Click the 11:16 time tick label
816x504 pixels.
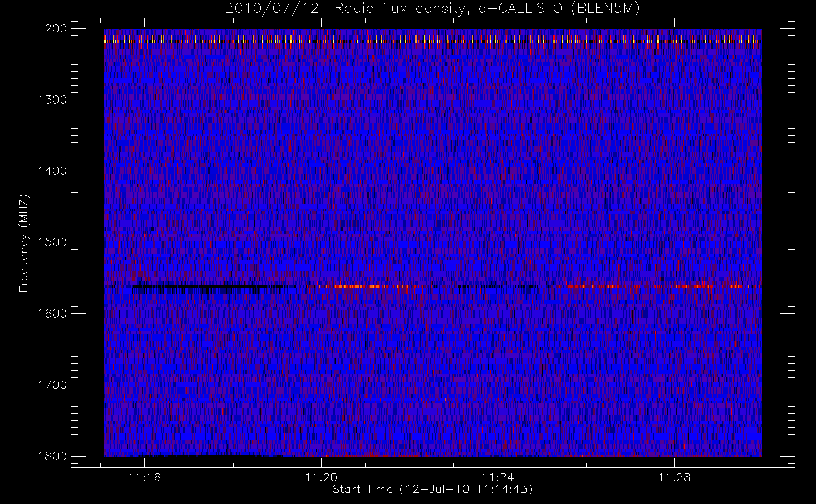point(145,477)
